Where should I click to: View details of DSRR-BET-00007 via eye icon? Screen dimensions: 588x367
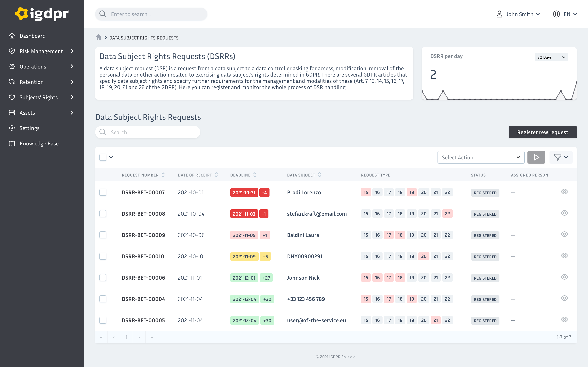click(564, 192)
